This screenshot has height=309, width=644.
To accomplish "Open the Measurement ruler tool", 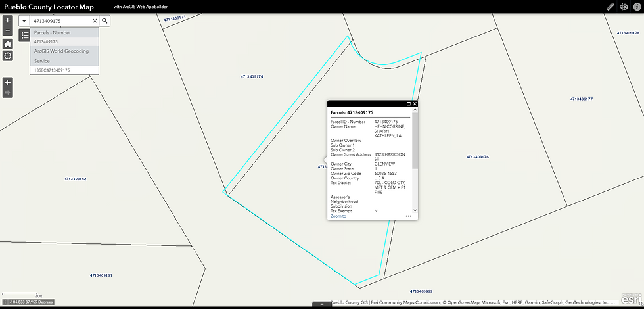I will point(610,7).
